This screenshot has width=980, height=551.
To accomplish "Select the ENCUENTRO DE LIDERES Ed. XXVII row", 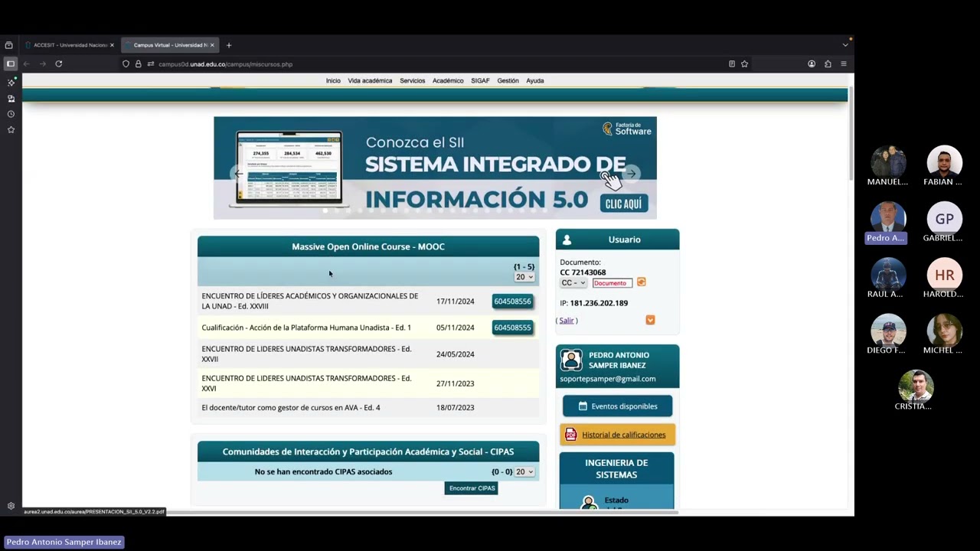I will [x=368, y=354].
